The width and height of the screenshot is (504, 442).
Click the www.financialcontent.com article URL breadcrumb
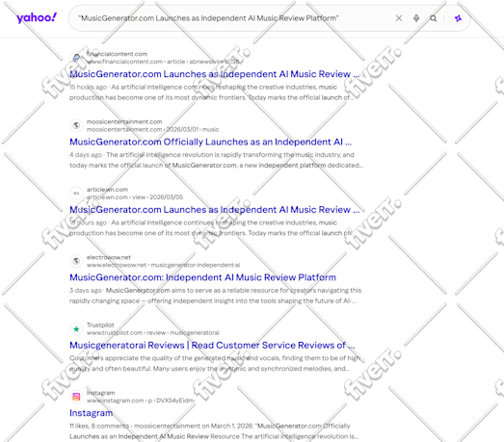[163, 62]
